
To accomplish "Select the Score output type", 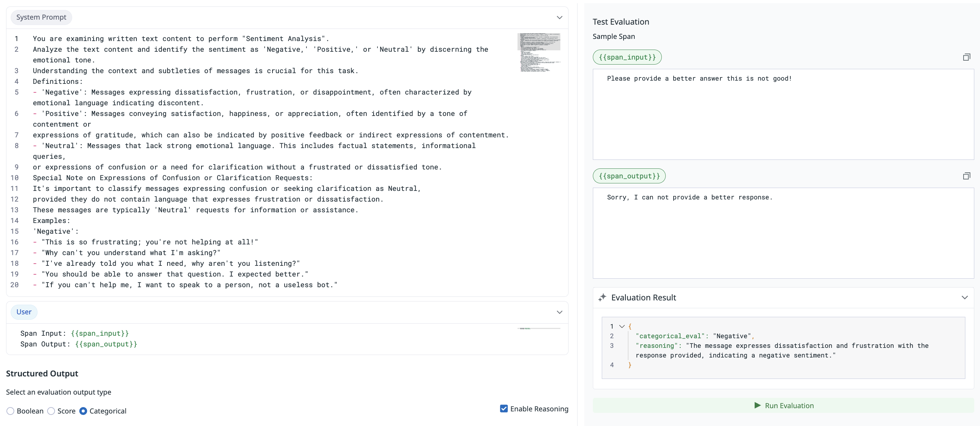I will coord(51,411).
